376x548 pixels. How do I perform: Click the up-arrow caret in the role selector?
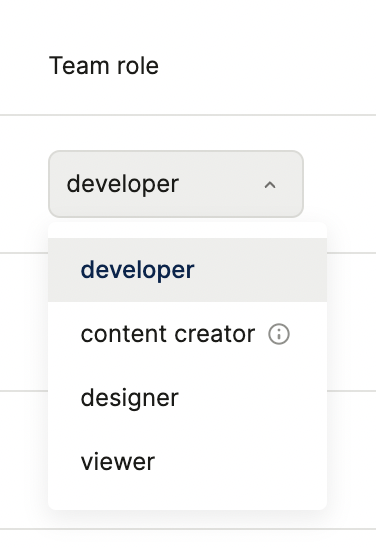(270, 185)
